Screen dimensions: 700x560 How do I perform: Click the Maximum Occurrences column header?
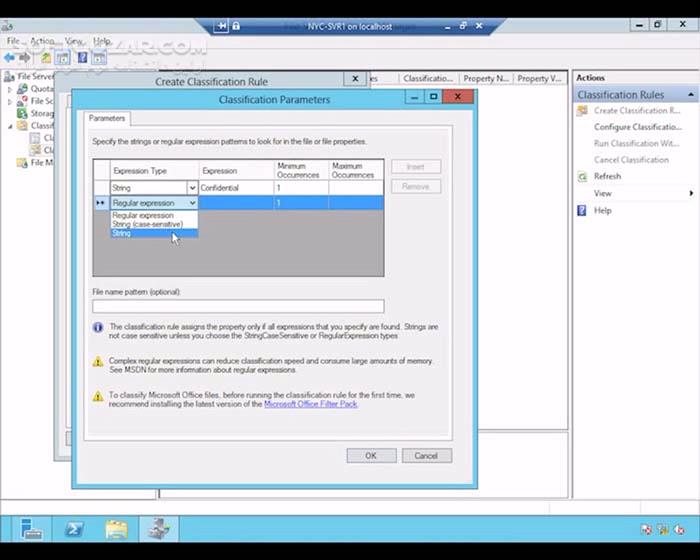click(x=356, y=171)
